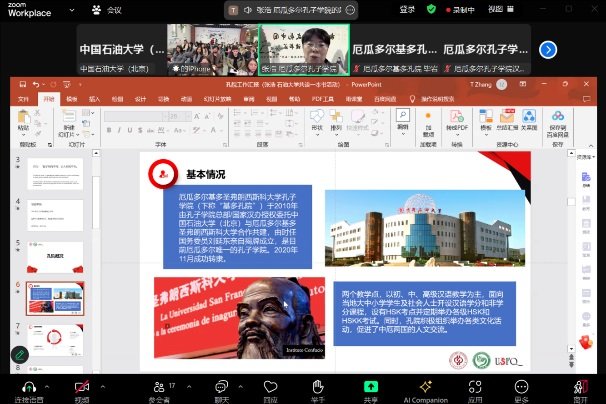Click the PowerPoint Save icon in quick access

coord(23,84)
